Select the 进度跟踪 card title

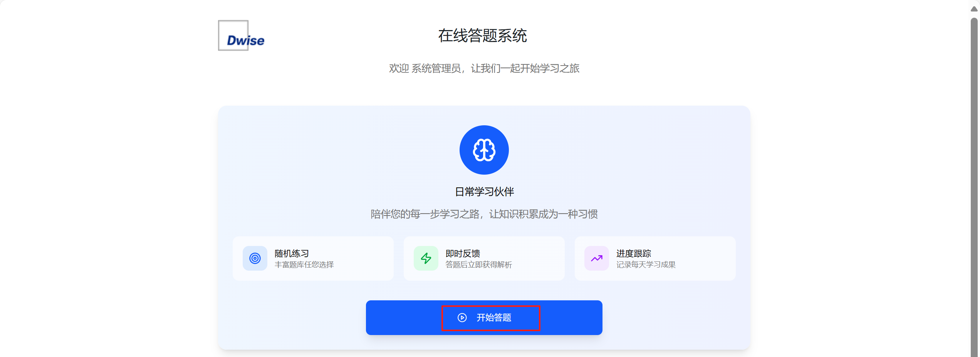pyautogui.click(x=634, y=254)
